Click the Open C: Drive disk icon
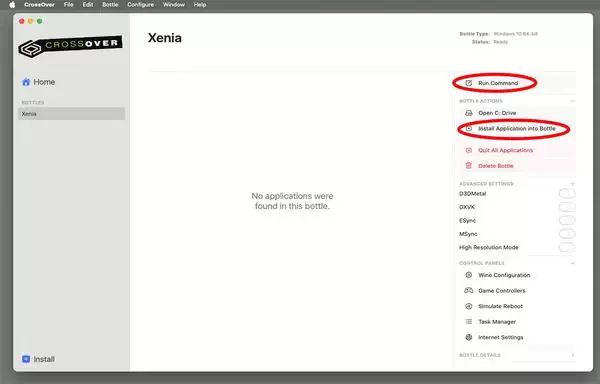 [x=468, y=113]
